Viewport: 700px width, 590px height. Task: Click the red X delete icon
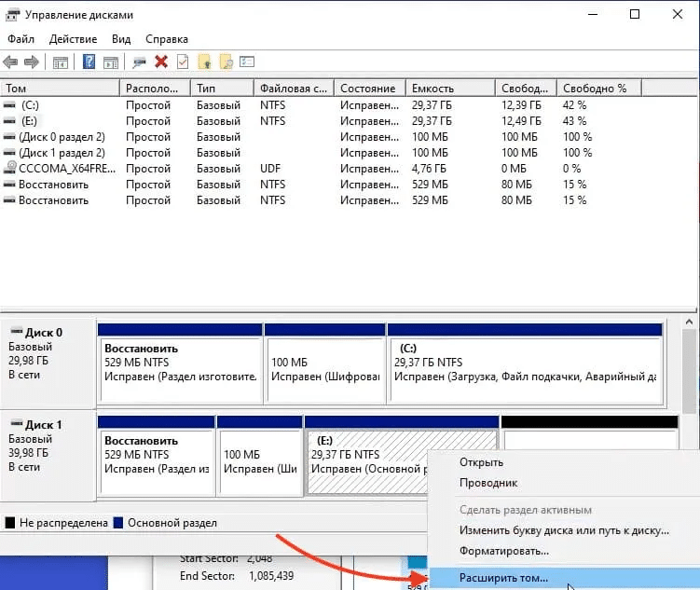pyautogui.click(x=161, y=62)
